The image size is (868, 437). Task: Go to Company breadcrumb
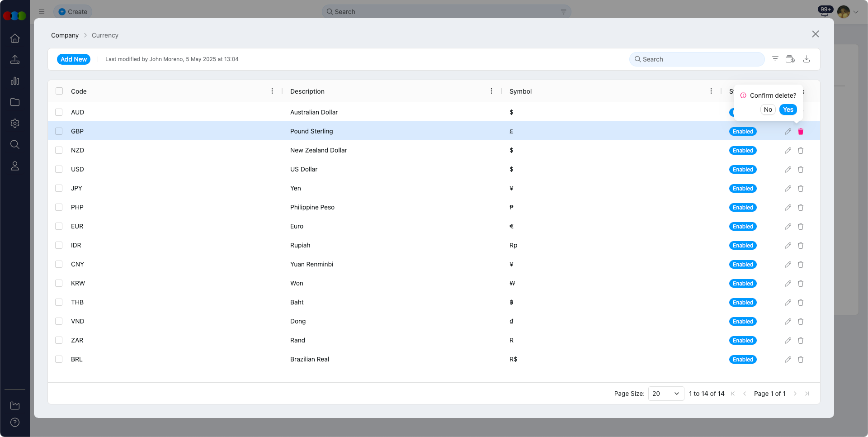(65, 35)
